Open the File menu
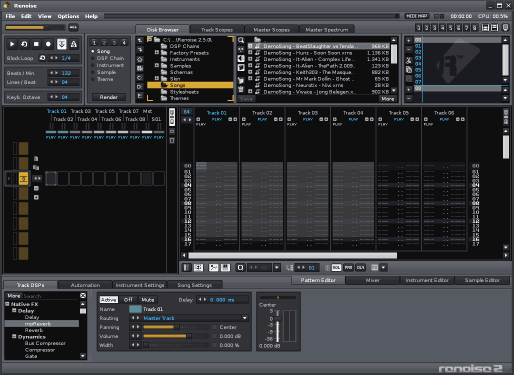This screenshot has height=375, width=514. tap(10, 16)
